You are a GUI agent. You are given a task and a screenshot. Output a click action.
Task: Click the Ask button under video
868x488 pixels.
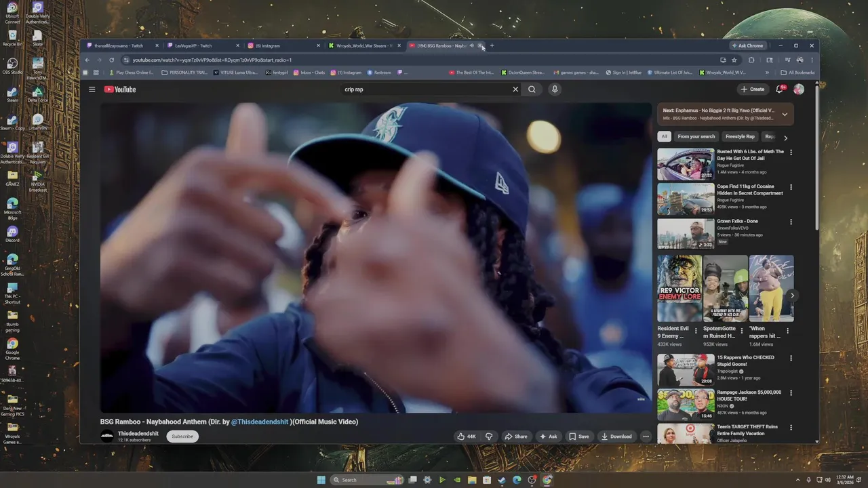click(548, 436)
